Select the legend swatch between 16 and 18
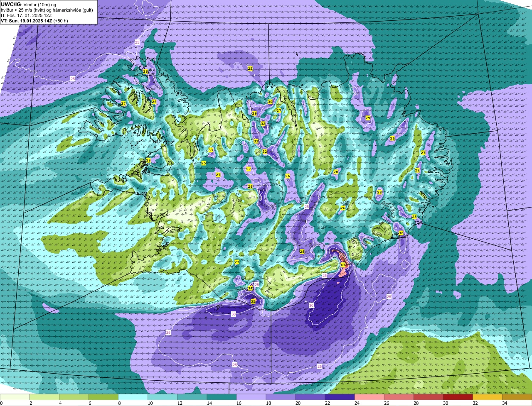 point(251,397)
